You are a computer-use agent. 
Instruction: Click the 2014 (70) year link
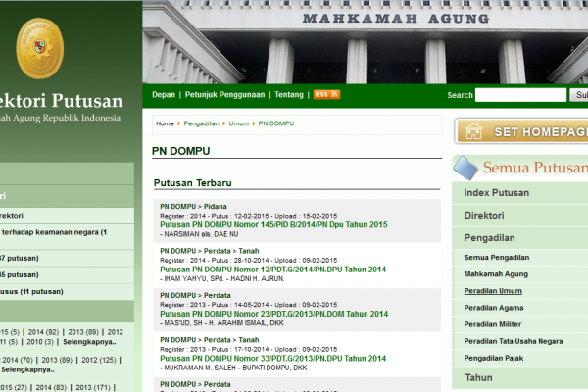tap(18, 360)
